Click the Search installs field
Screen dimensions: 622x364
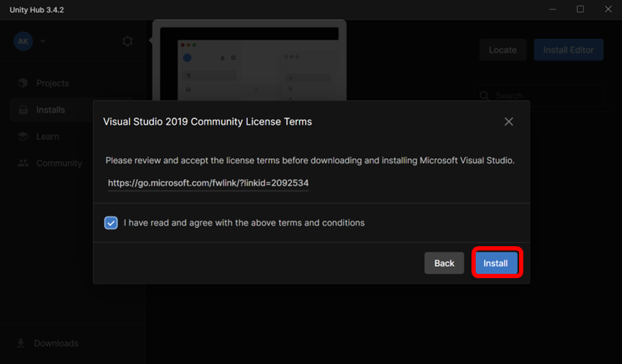pos(547,96)
